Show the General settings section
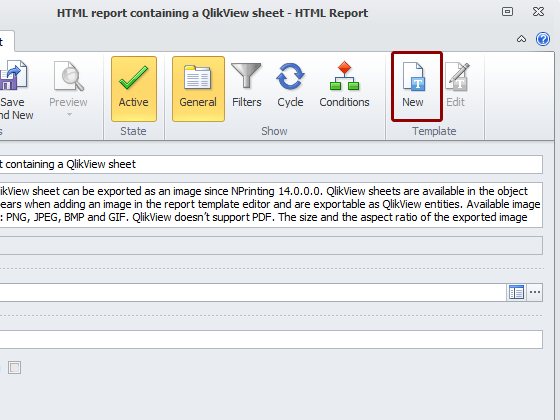Image resolution: width=560 pixels, height=420 pixels. (x=198, y=89)
